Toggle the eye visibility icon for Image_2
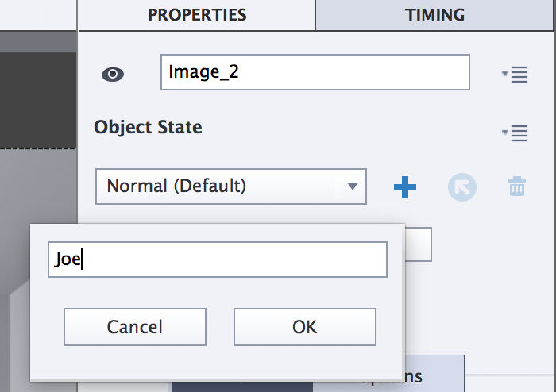The height and width of the screenshot is (392, 556). 113,75
